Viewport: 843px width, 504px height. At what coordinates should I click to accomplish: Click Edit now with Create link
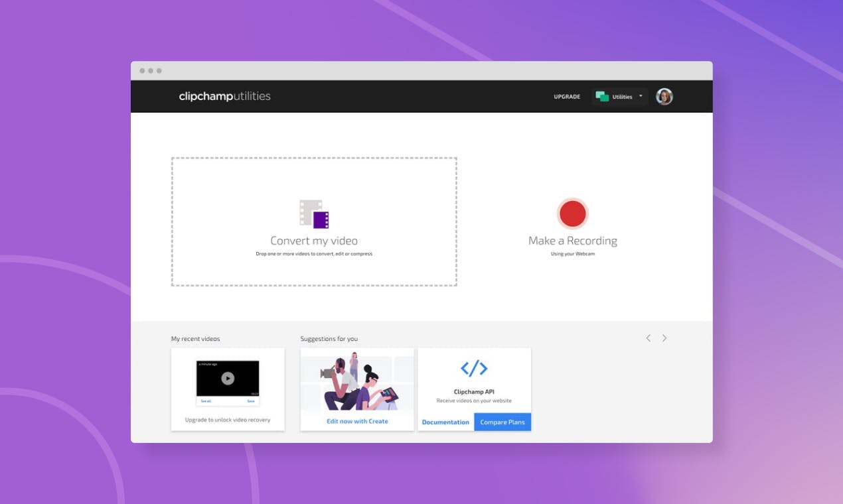click(x=357, y=421)
